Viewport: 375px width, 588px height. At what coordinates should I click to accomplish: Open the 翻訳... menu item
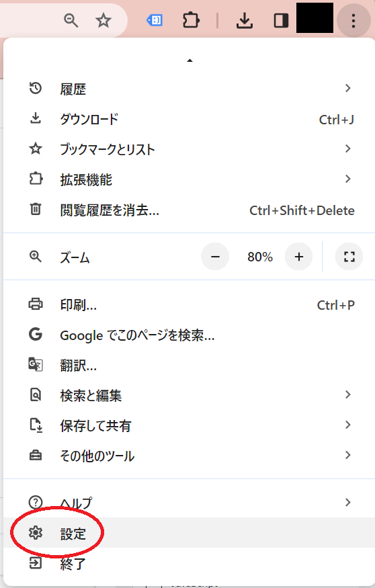tap(190, 365)
